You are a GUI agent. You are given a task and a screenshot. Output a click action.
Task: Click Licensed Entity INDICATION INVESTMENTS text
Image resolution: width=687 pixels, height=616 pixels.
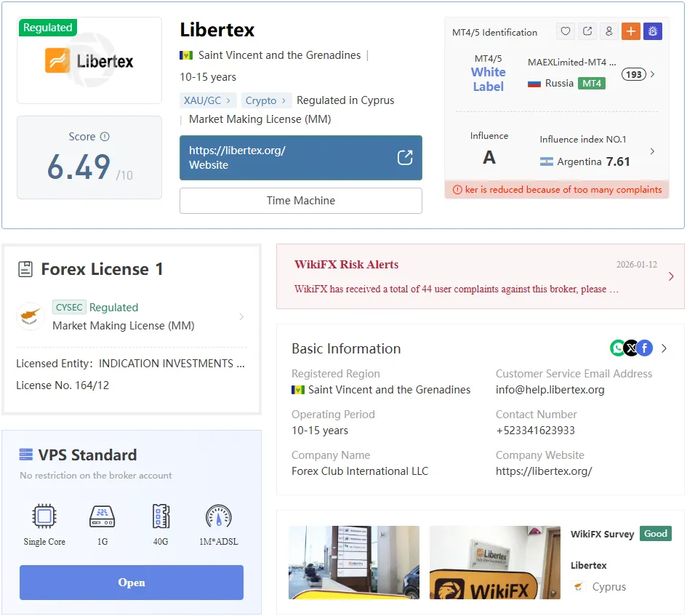coord(131,364)
